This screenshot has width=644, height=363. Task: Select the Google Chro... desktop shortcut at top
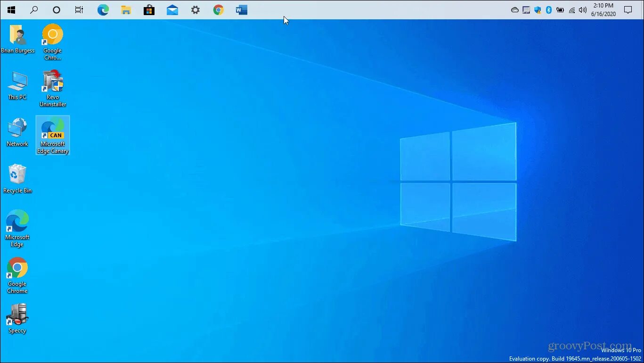[52, 42]
